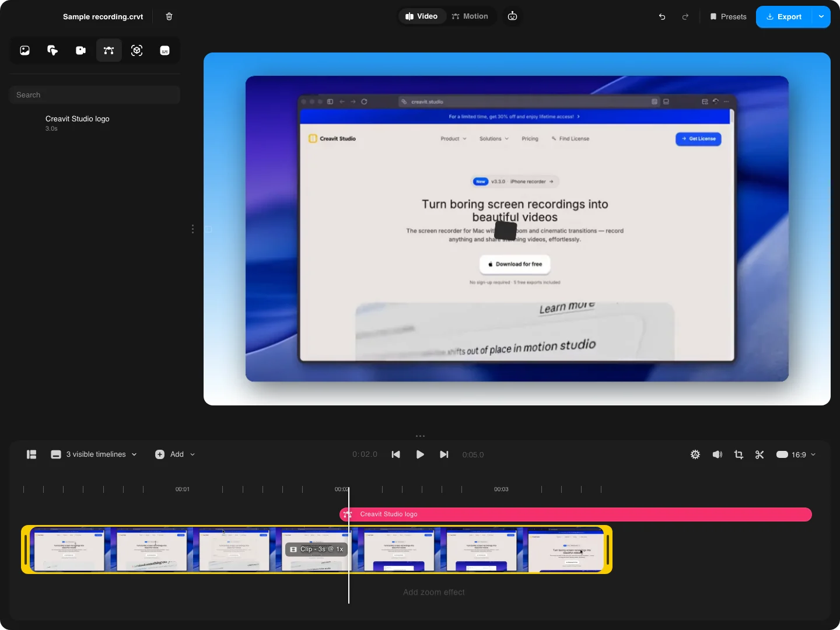Viewport: 840px width, 630px height.
Task: Click the Clip 3s @ 1x label
Action: [317, 549]
